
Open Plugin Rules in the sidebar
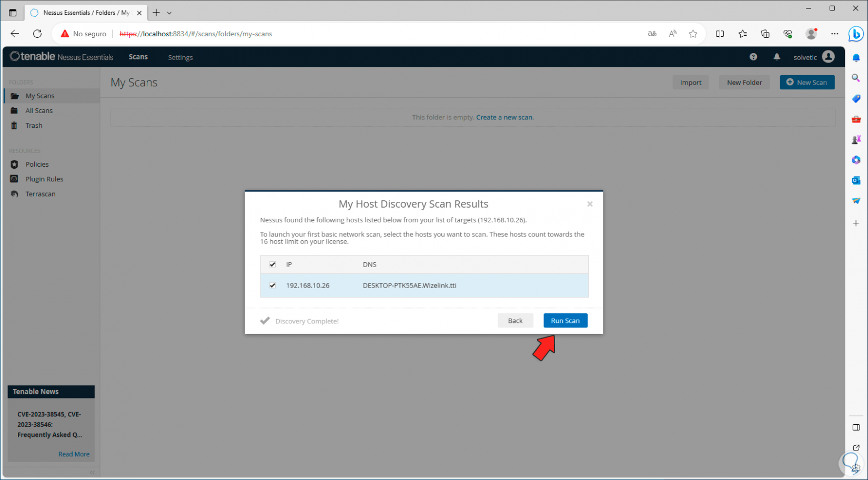(x=44, y=179)
